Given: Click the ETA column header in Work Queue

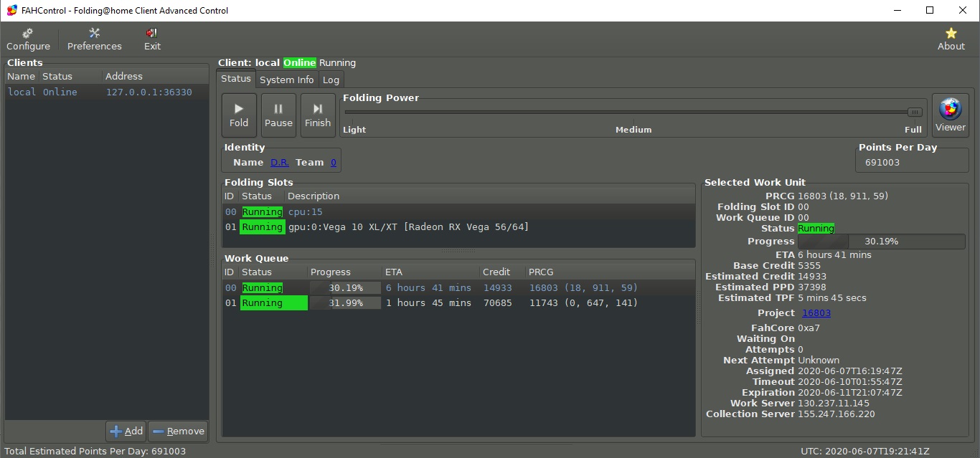Looking at the screenshot, I should pyautogui.click(x=430, y=272).
